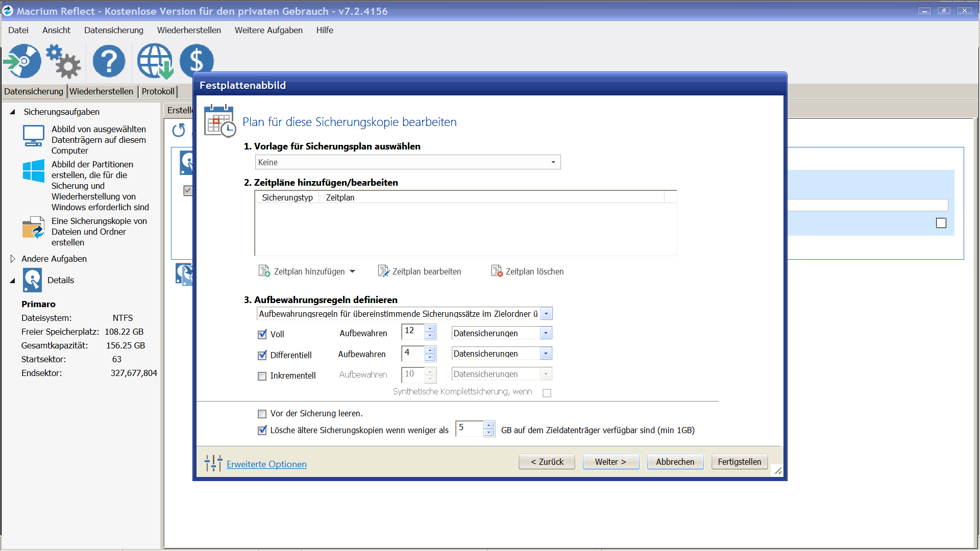Image resolution: width=980 pixels, height=551 pixels.
Task: Expand the Zeitplan hinzufügen dropdown arrow
Action: coord(352,271)
